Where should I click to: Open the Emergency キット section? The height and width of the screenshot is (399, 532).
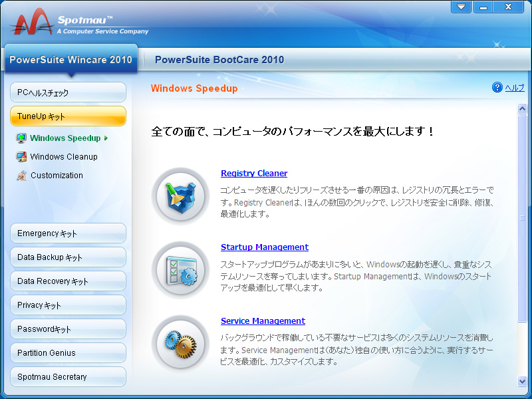pos(68,233)
